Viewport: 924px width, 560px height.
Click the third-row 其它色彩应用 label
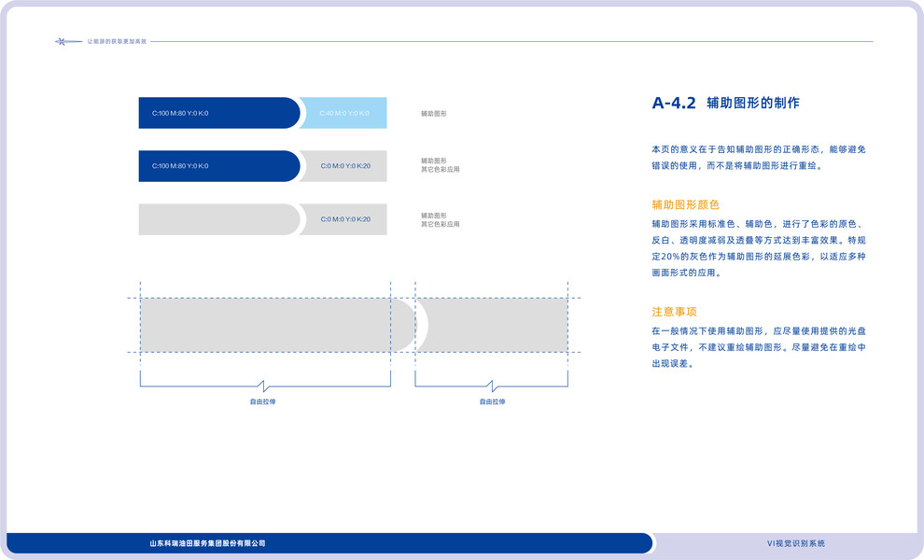441,224
